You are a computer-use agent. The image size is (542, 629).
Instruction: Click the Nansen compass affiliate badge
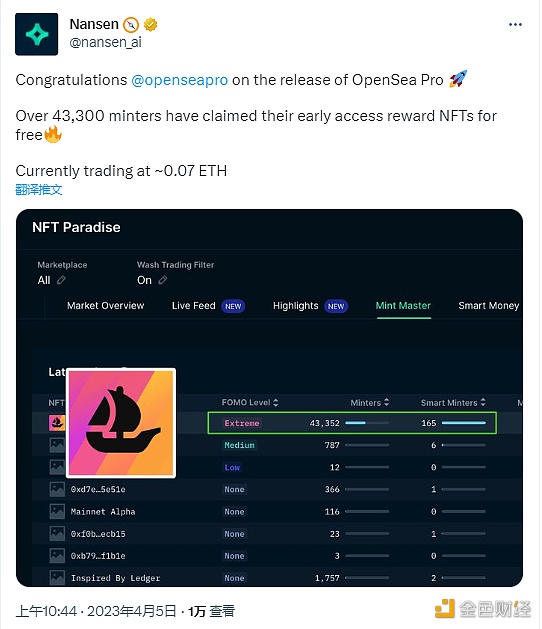(131, 25)
